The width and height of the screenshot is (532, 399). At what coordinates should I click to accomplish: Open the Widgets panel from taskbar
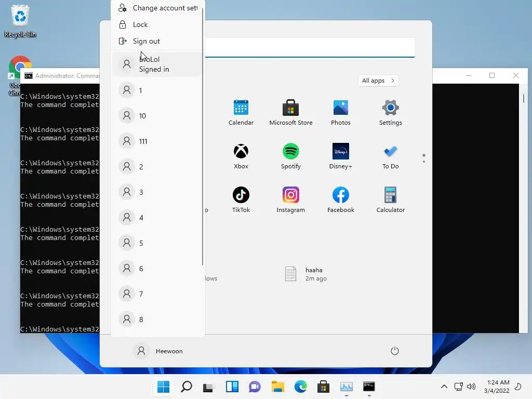tap(232, 387)
